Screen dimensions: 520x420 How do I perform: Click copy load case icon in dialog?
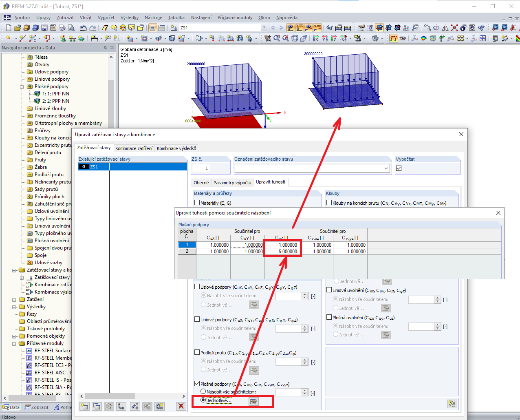pyautogui.click(x=97, y=406)
